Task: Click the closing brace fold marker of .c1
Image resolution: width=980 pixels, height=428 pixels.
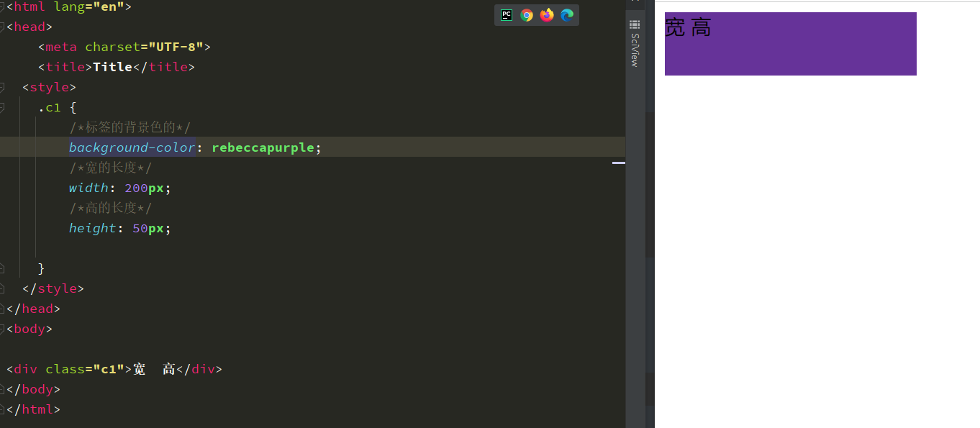Action: [x=2, y=268]
